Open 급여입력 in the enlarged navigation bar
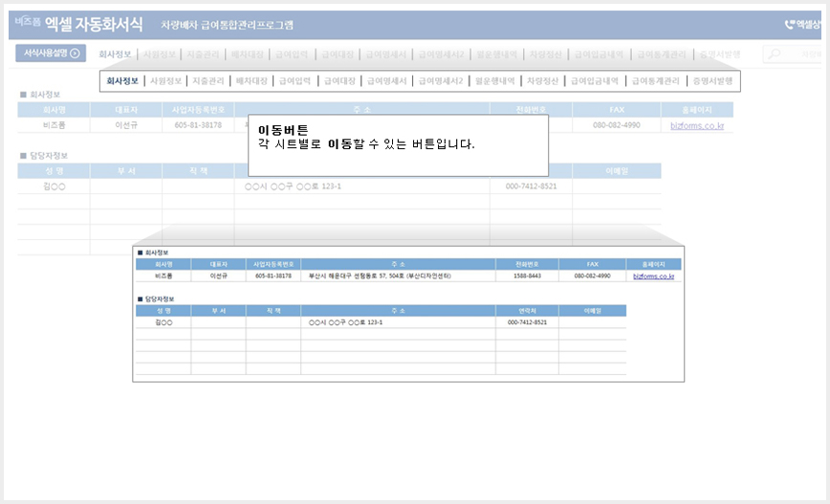The width and height of the screenshot is (830, 504). (295, 81)
